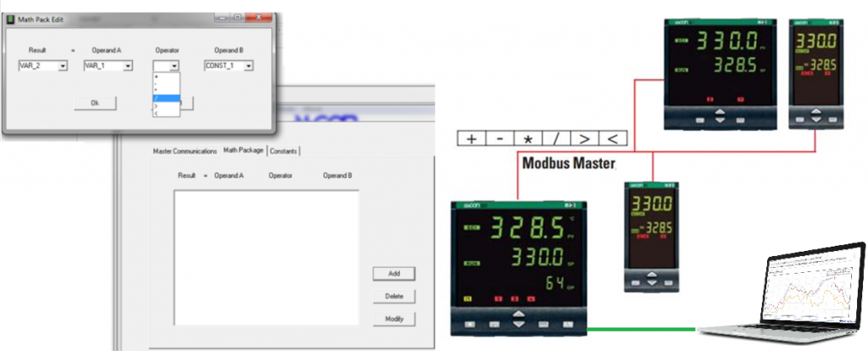Open the Constants tab
Viewport: 868px width, 356px height.
284,151
